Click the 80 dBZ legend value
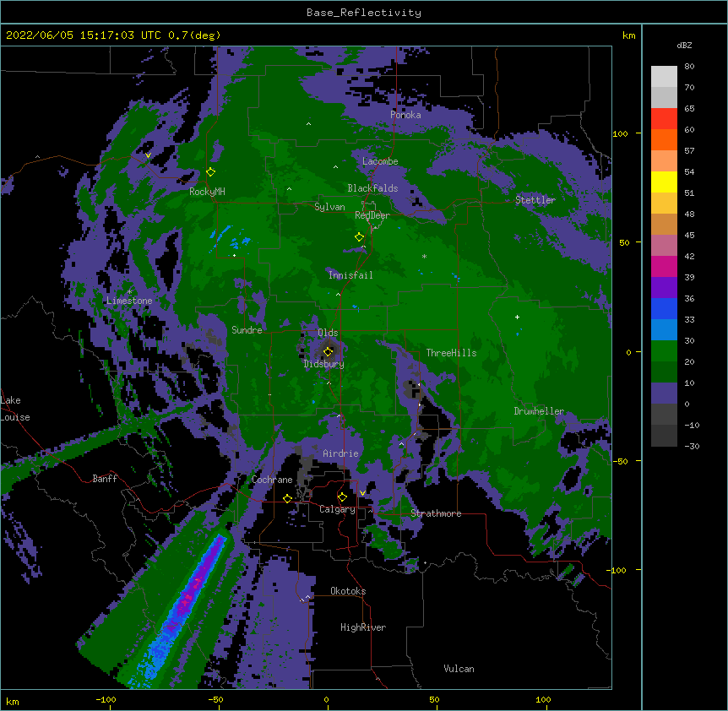The height and width of the screenshot is (711, 728). (689, 67)
